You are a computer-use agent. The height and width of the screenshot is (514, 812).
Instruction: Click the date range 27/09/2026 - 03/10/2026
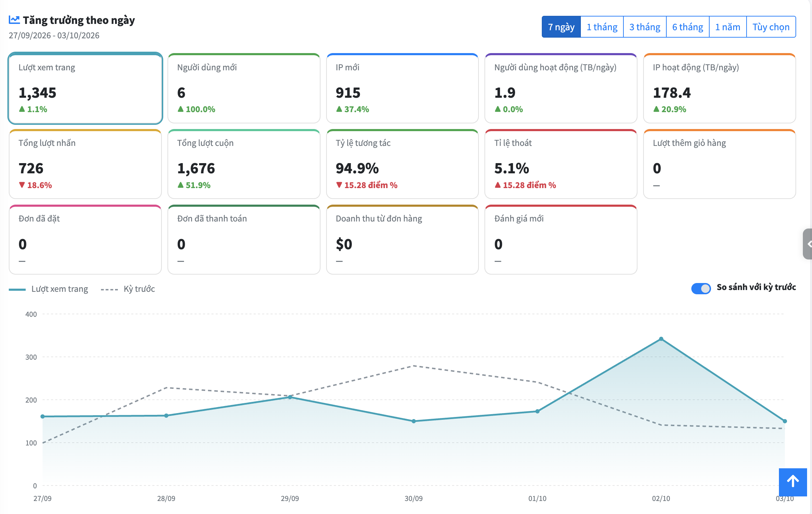click(54, 36)
